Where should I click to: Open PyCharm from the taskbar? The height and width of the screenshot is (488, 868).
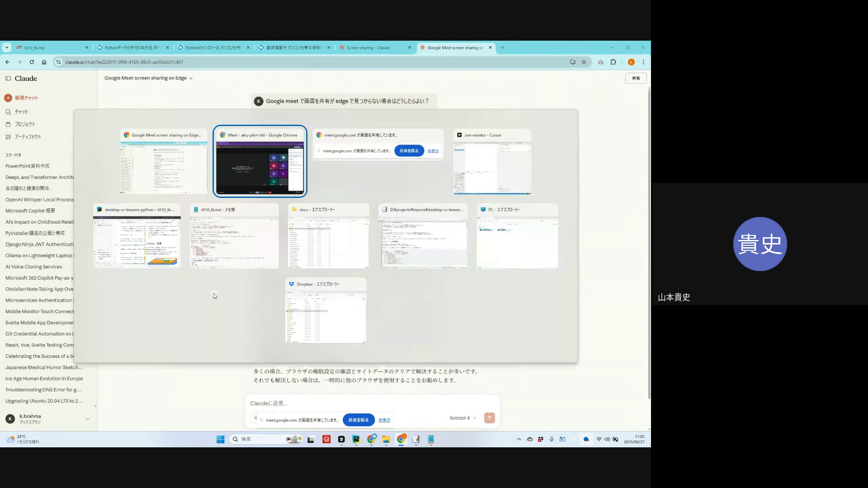[356, 439]
